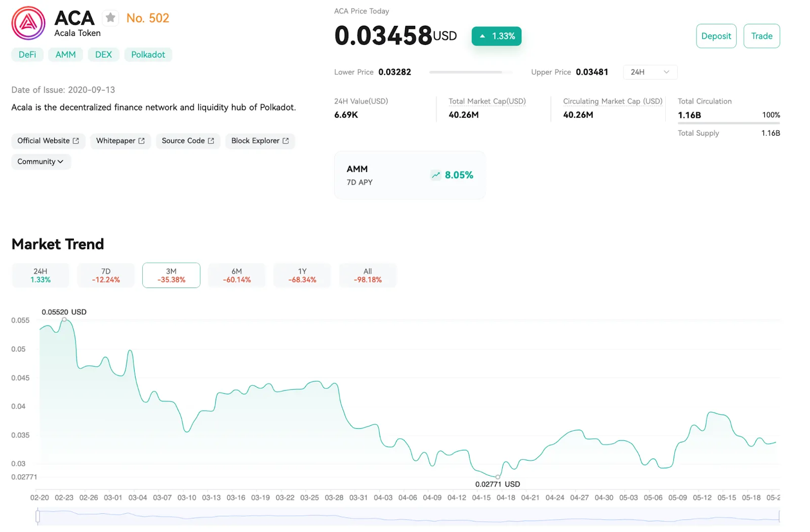Open external link icon on Official Website

coord(76,141)
